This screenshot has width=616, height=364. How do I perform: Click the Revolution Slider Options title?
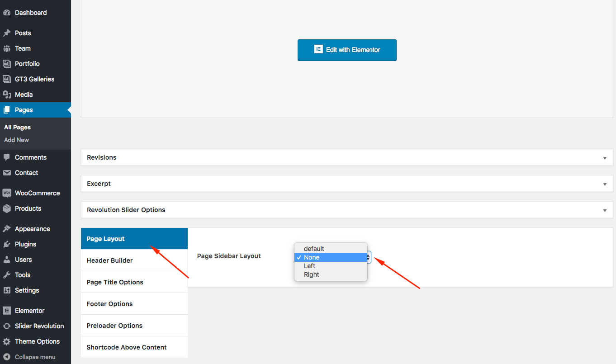pyautogui.click(x=126, y=210)
